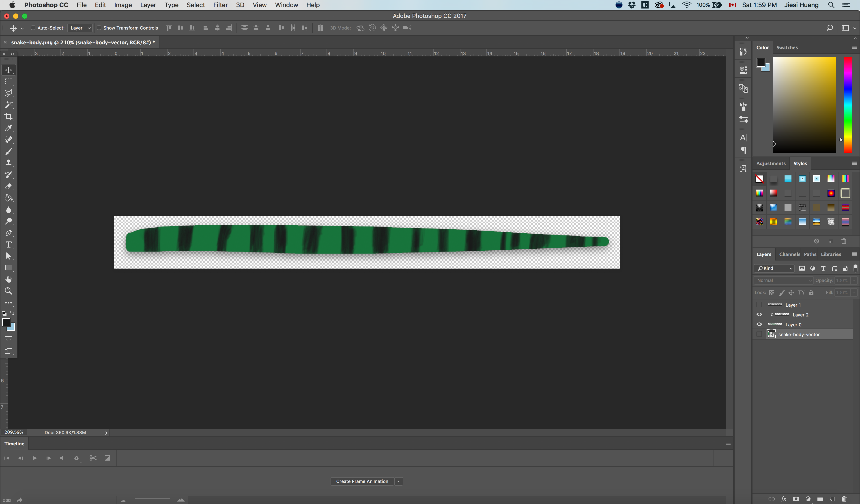Screen dimensions: 860x504
Task: Switch to the Adjustments tab
Action: point(771,163)
